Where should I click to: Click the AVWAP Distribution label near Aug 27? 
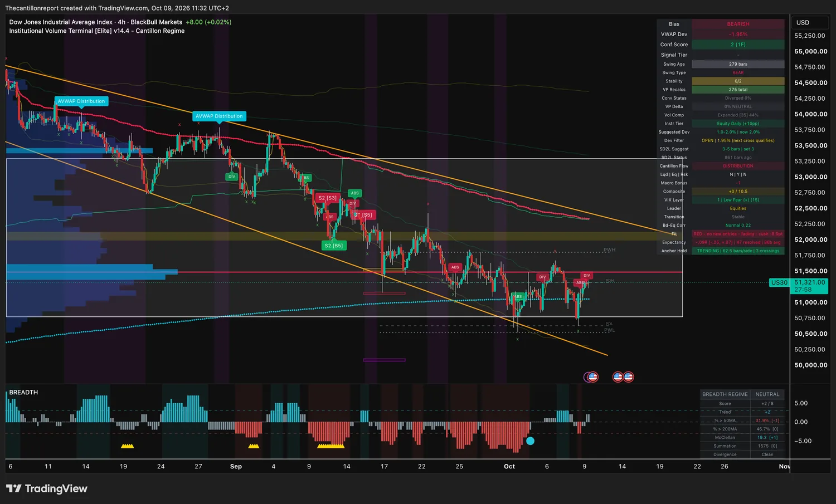pos(219,116)
